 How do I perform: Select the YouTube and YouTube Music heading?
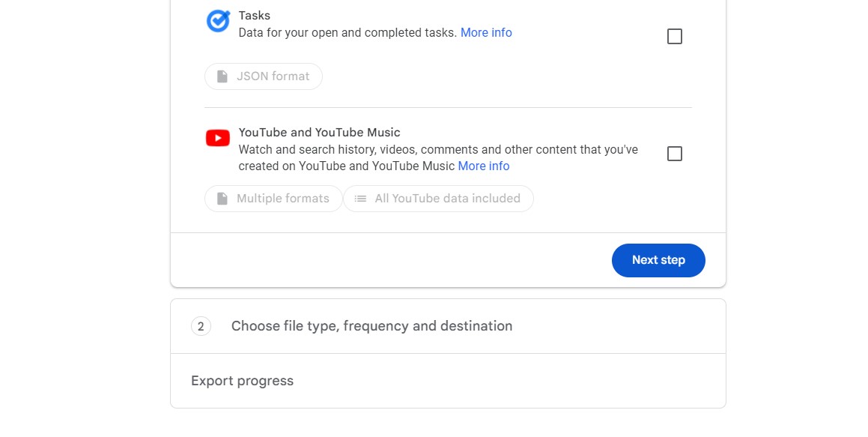(x=319, y=133)
